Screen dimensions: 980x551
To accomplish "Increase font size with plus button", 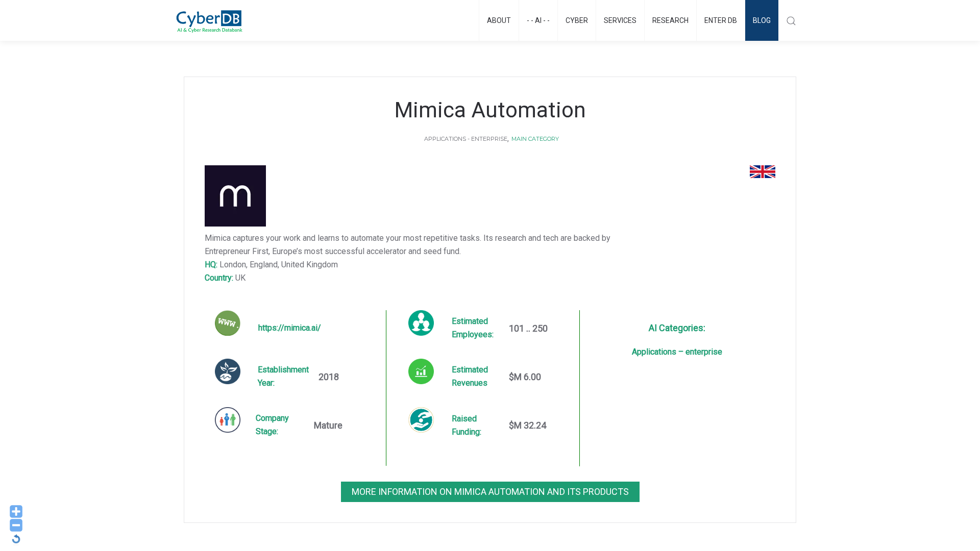I will pos(16,511).
